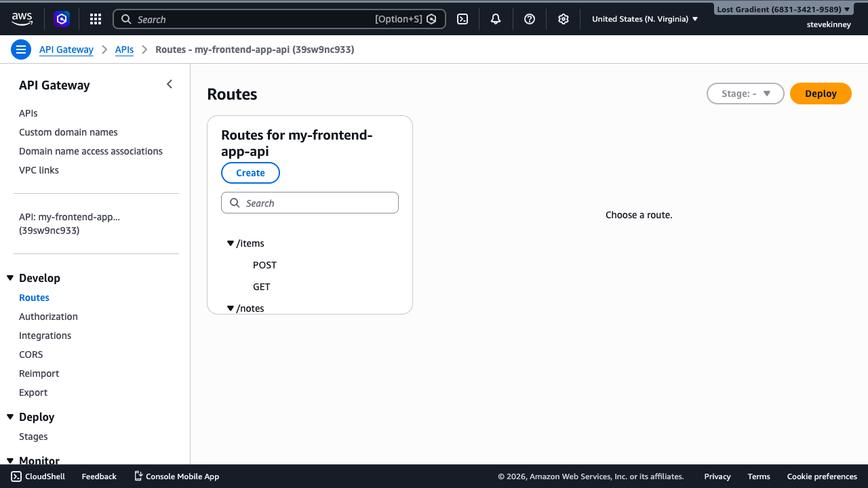This screenshot has height=488, width=868.
Task: Click the stevekinney username label
Action: tap(829, 24)
